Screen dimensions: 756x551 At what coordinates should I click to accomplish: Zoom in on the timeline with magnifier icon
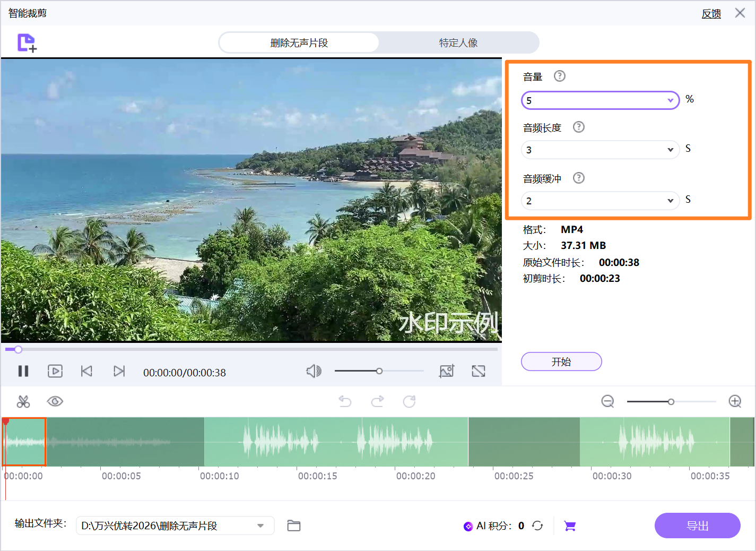coord(735,401)
